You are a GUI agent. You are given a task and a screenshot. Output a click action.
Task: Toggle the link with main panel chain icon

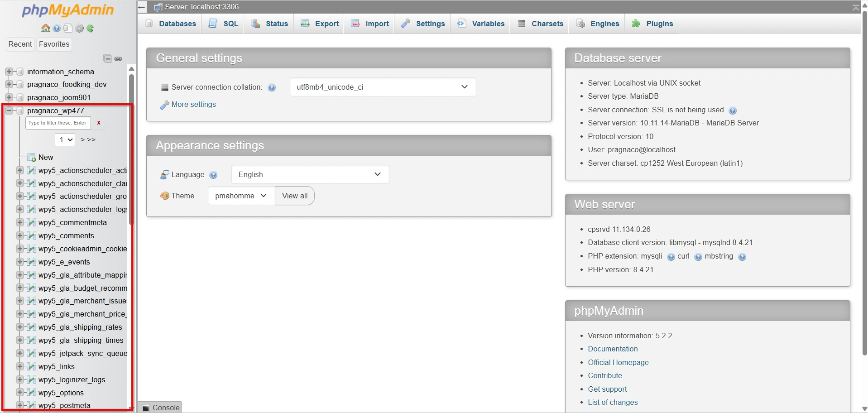click(118, 58)
